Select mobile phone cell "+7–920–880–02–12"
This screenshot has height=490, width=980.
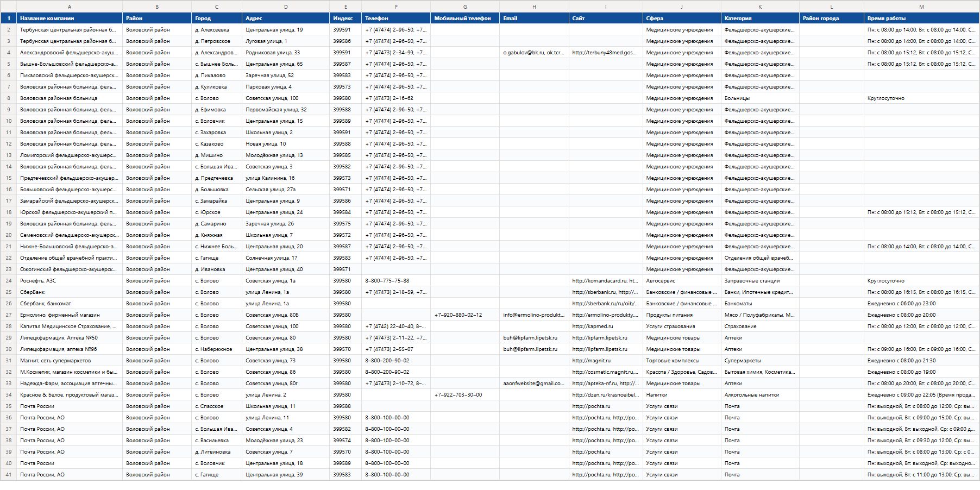pyautogui.click(x=465, y=315)
